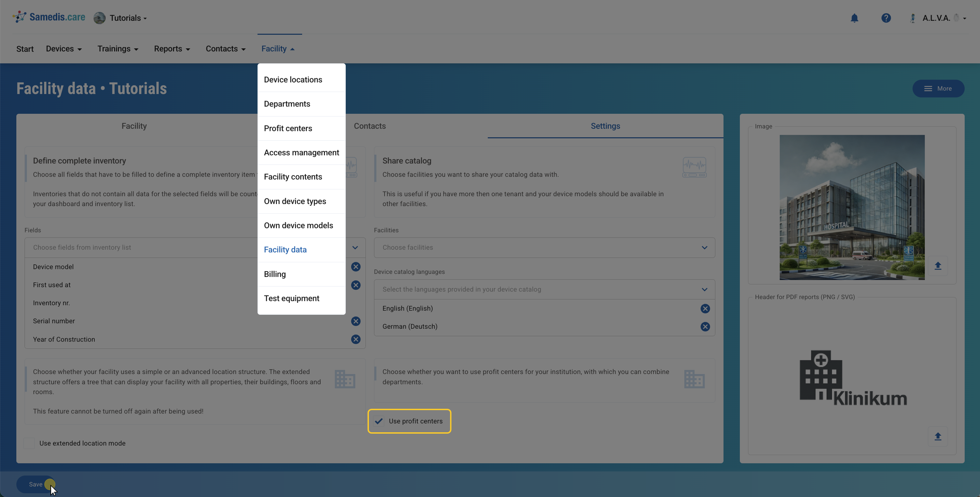Click the More button

coord(938,88)
